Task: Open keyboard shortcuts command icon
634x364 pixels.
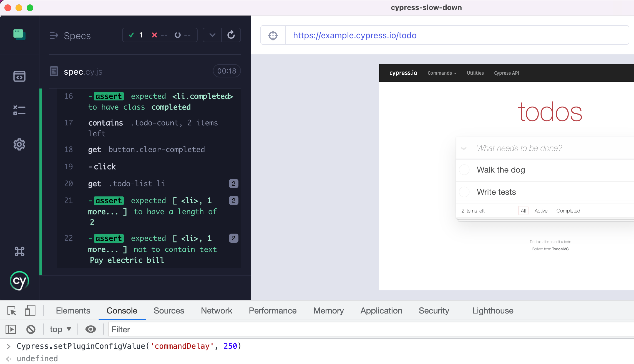Action: pyautogui.click(x=19, y=251)
